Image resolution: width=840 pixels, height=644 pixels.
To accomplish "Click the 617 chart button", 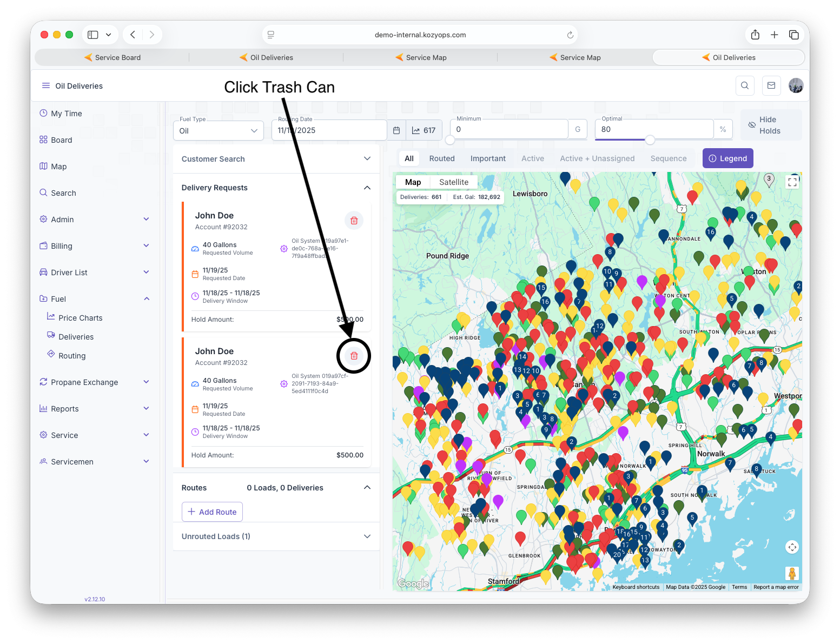I will coord(424,130).
